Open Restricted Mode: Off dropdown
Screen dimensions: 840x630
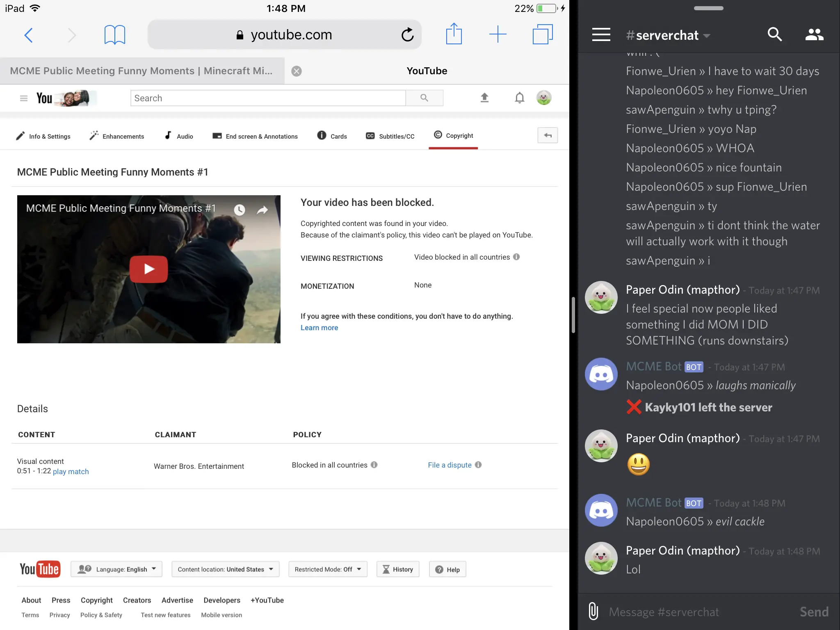[328, 569]
